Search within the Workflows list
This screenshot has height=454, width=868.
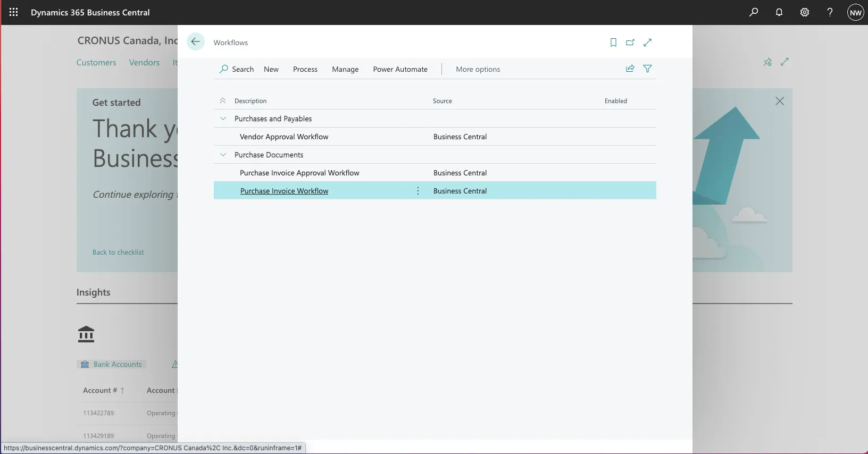pyautogui.click(x=237, y=69)
